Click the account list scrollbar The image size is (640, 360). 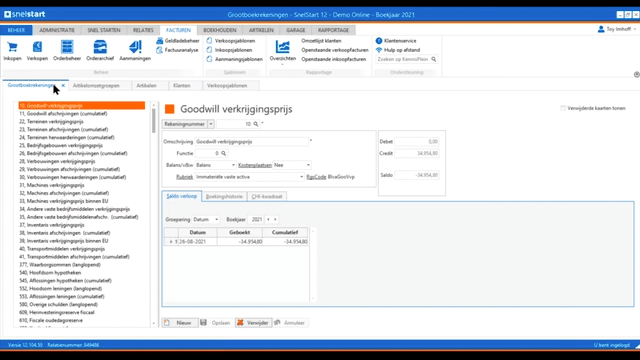[x=154, y=121]
